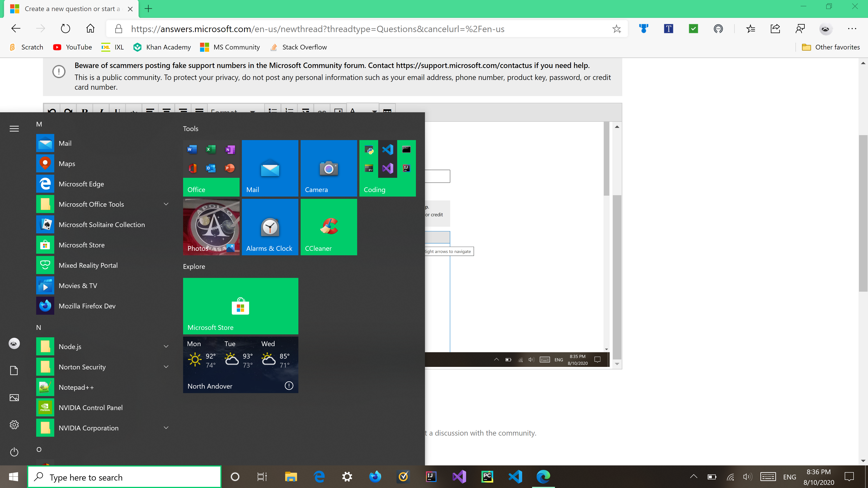Open Settings gear in Start sidebar
This screenshot has height=488, width=868.
[x=14, y=425]
